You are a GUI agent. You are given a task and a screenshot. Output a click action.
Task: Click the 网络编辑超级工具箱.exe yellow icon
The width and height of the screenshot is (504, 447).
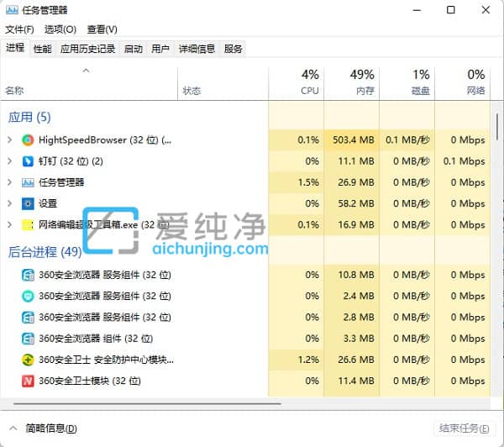point(28,225)
